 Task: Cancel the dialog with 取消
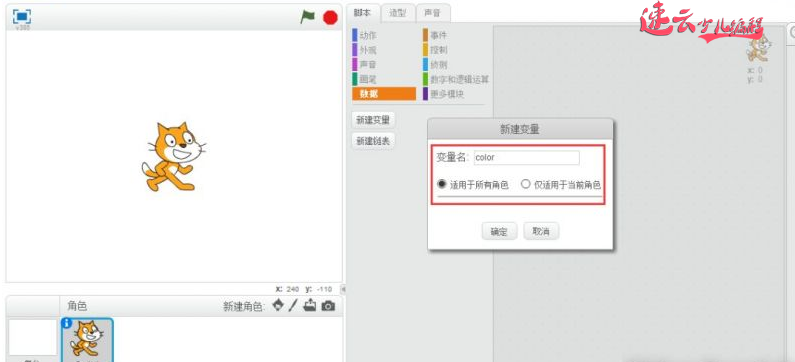tap(541, 231)
